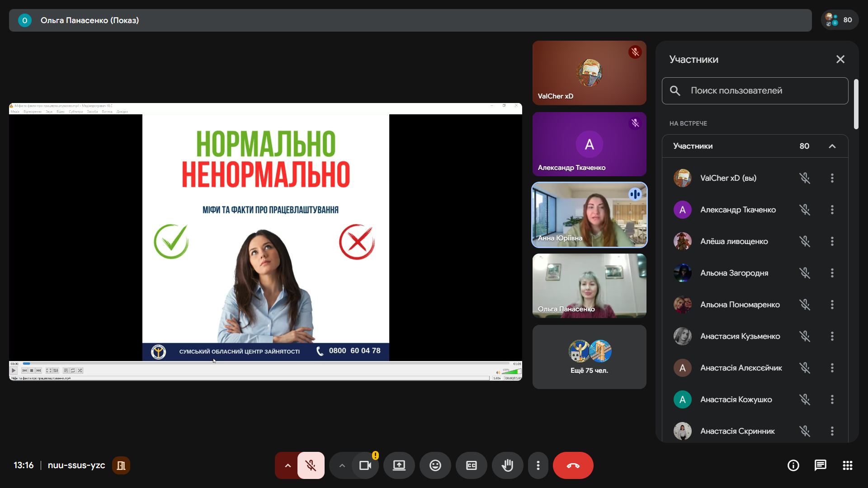
Task: Raise your hand in the meeting
Action: (507, 465)
